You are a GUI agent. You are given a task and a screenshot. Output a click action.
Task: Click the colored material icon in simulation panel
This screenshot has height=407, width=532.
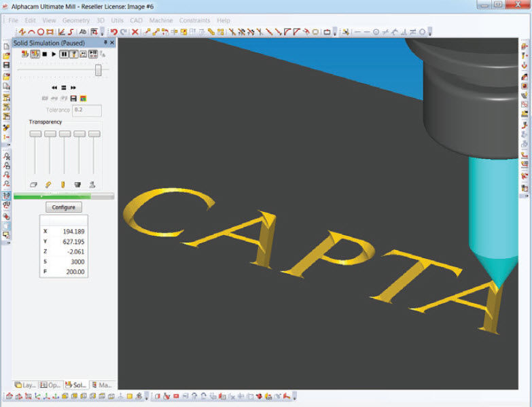coord(83,99)
